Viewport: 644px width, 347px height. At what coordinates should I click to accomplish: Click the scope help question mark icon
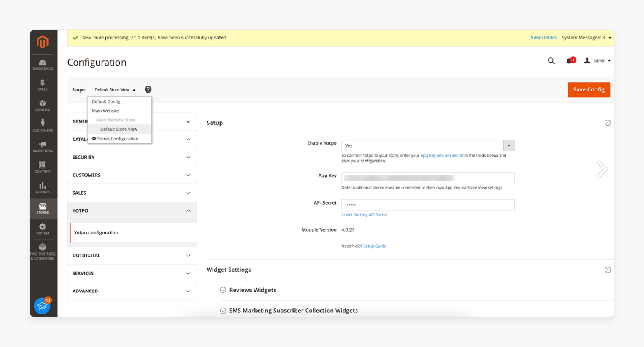(x=148, y=89)
